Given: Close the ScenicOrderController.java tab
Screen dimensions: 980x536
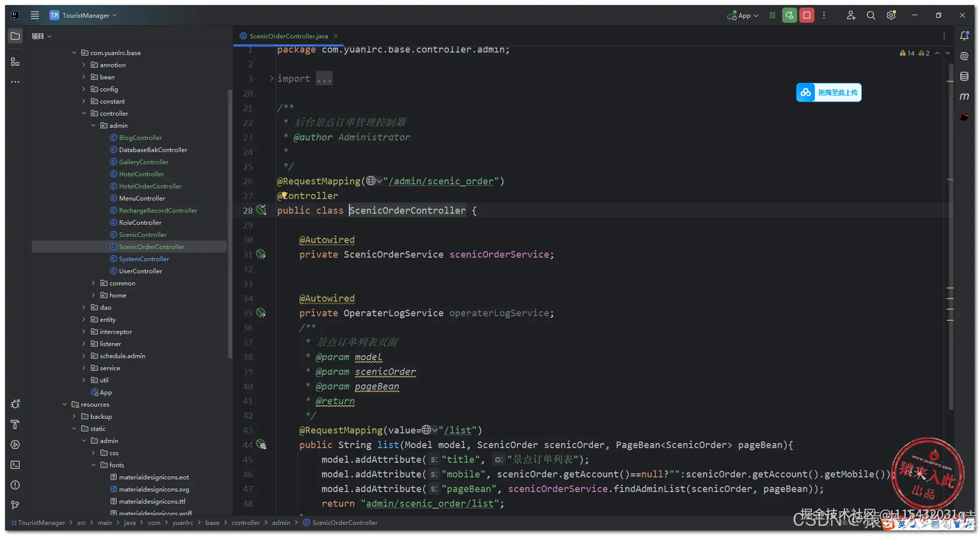Looking at the screenshot, I should 336,36.
